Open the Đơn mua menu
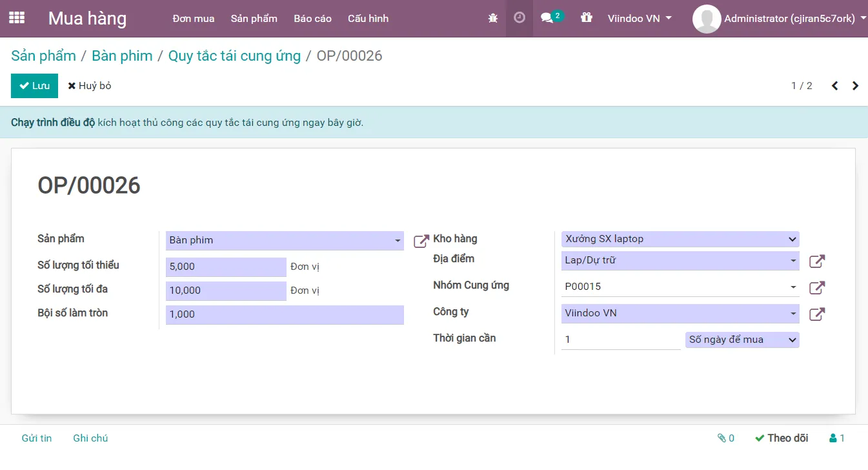Screen dimensions: 868x470 (x=194, y=18)
